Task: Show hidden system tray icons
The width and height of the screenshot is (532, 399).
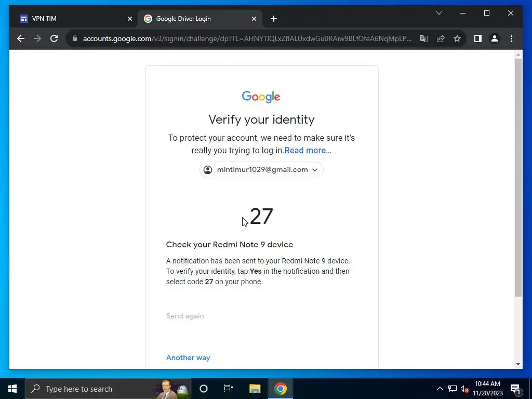Action: tap(440, 389)
